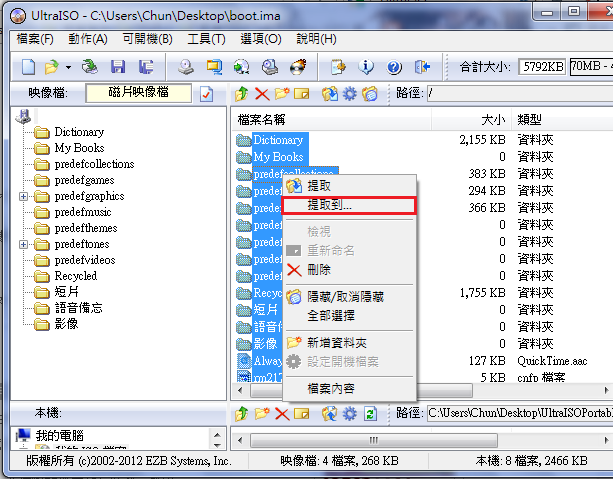This screenshot has width=613, height=479.
Task: Click local pane gear settings icon
Action: click(x=350, y=414)
